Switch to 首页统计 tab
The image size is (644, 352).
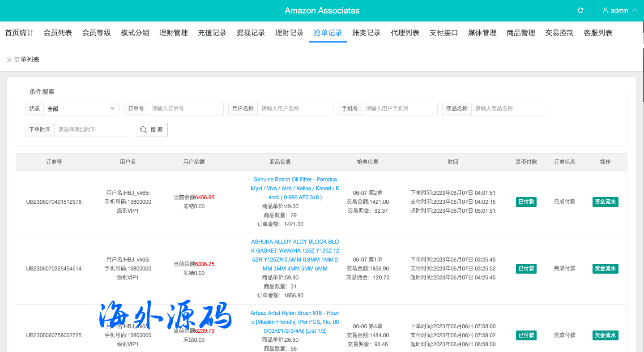(19, 33)
